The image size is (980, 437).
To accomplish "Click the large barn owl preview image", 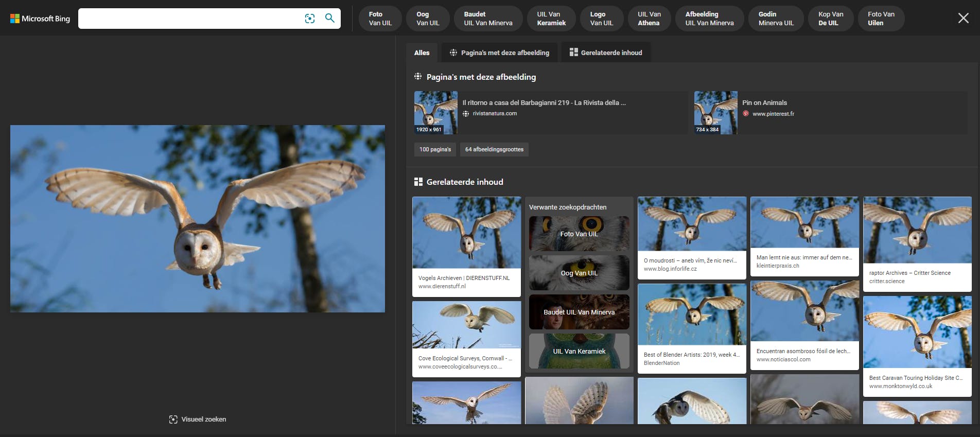I will (x=198, y=219).
